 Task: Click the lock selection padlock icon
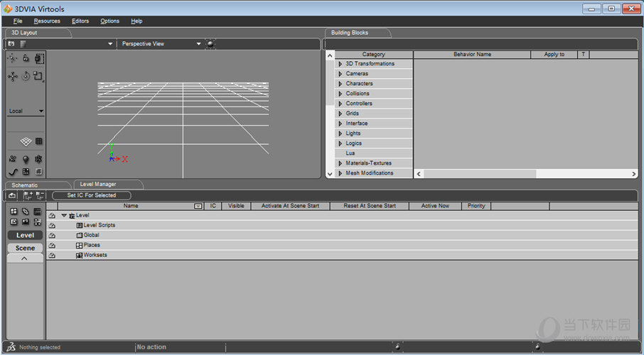(x=26, y=58)
